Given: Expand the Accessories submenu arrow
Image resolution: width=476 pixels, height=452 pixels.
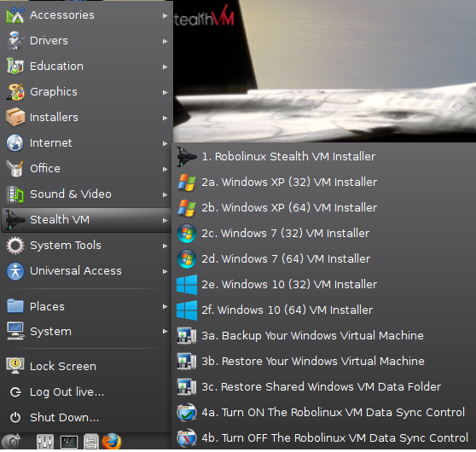Looking at the screenshot, I should coord(165,15).
